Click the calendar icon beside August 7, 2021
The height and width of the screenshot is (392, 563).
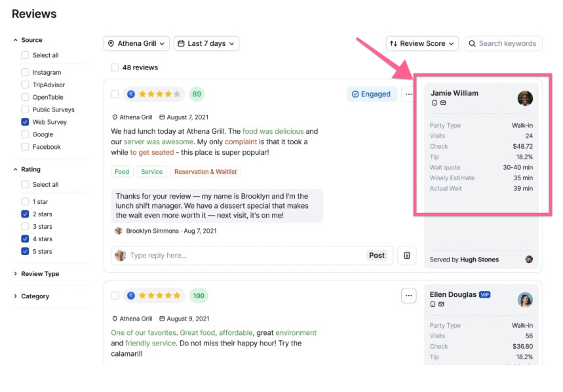coord(162,117)
